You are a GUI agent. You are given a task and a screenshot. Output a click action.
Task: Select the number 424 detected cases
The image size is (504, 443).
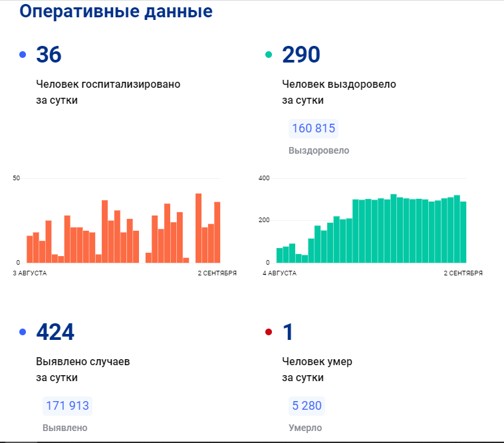coord(55,332)
